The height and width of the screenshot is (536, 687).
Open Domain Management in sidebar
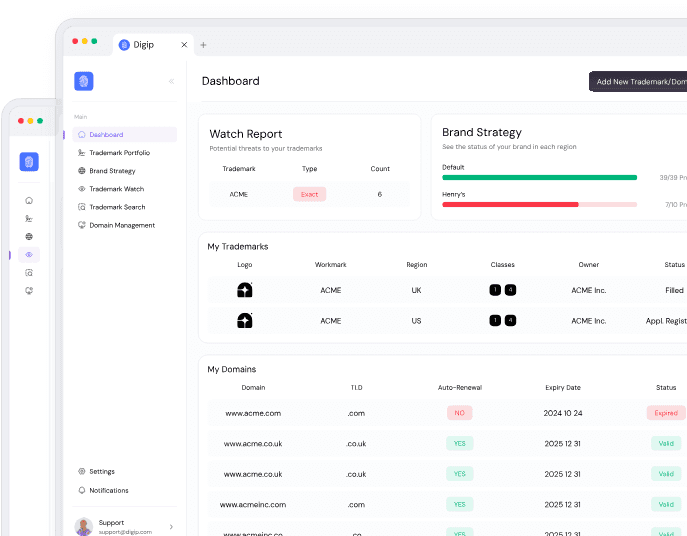(124, 225)
